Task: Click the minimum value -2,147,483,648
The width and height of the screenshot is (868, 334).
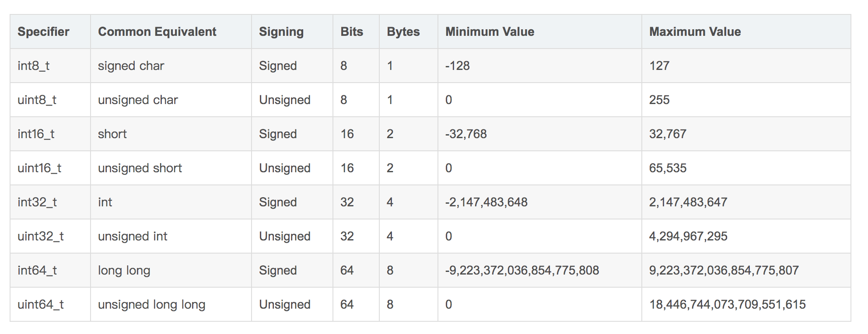Action: click(x=486, y=202)
